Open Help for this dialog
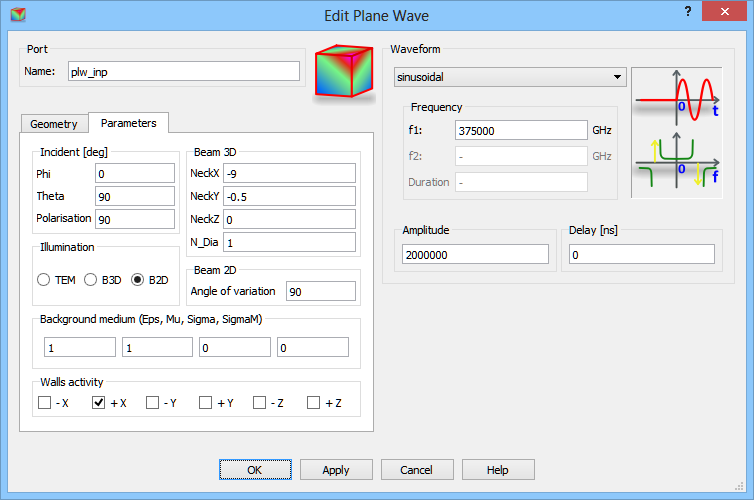 (x=498, y=469)
